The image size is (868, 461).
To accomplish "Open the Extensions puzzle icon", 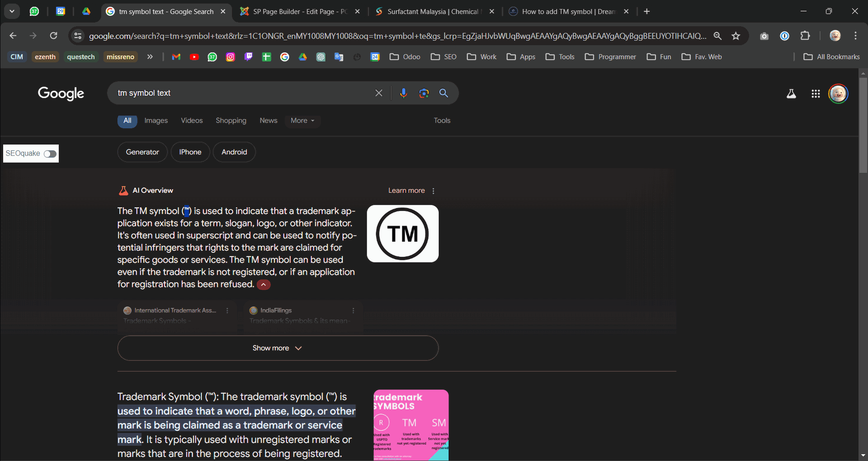I will [x=805, y=36].
